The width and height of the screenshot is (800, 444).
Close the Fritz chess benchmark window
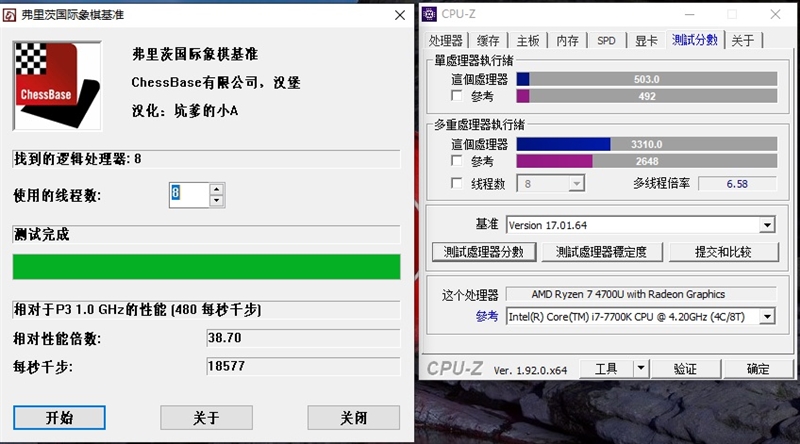pyautogui.click(x=400, y=15)
